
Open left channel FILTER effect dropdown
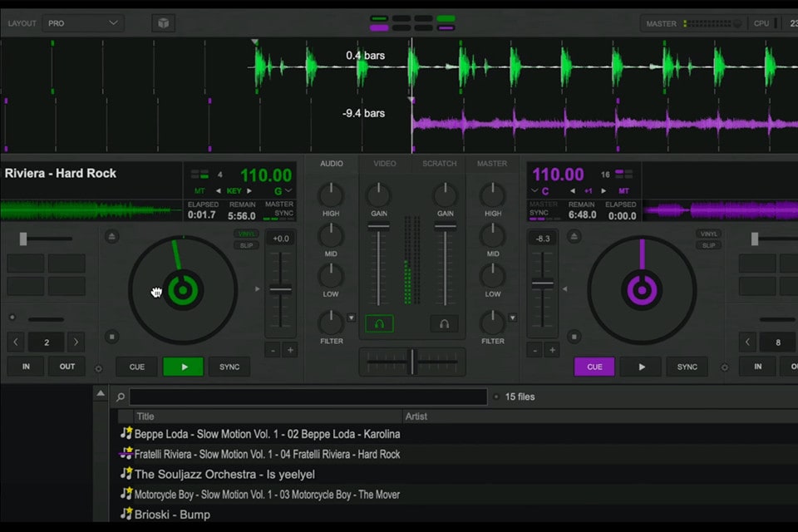(351, 318)
